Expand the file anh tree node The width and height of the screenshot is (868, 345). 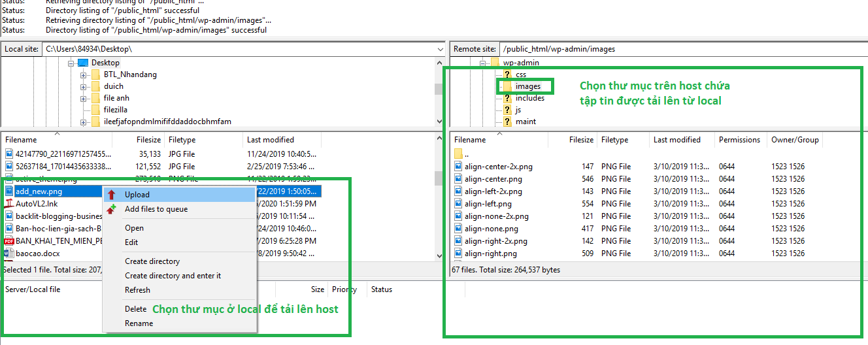pyautogui.click(x=84, y=98)
